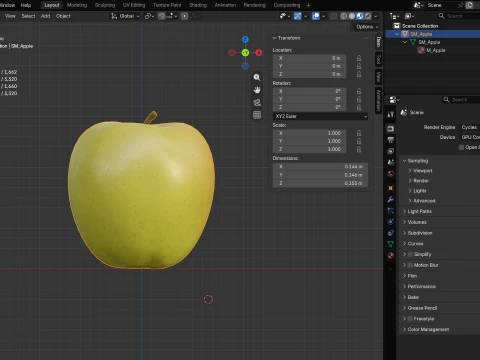Toggle Proportional Editing in the header
Viewport: 480px width, 360px height.
click(184, 16)
